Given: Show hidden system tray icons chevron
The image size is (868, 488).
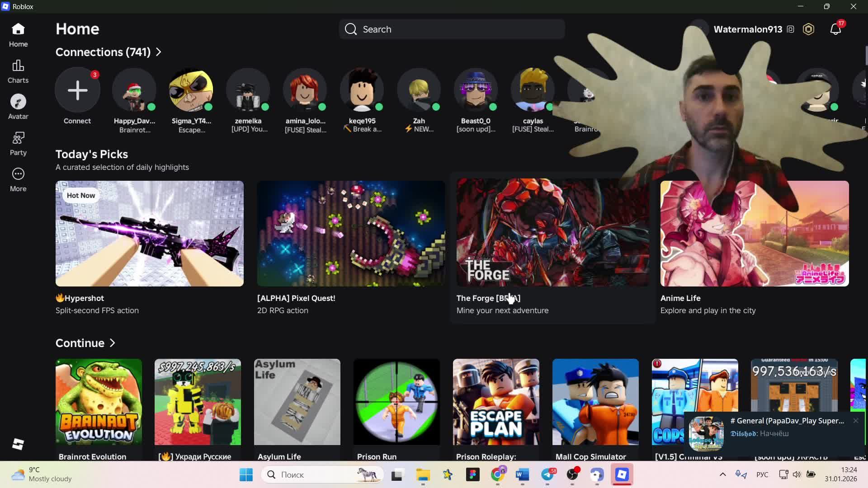Looking at the screenshot, I should (722, 474).
